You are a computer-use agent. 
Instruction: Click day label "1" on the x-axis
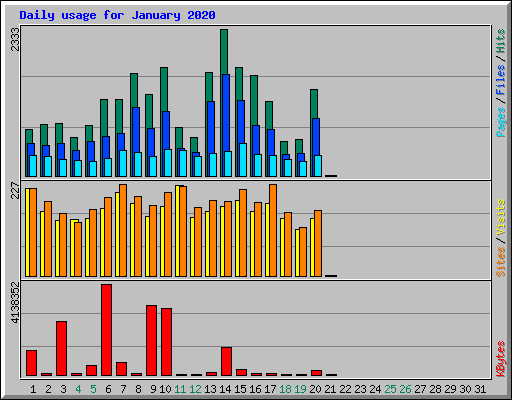pos(33,389)
